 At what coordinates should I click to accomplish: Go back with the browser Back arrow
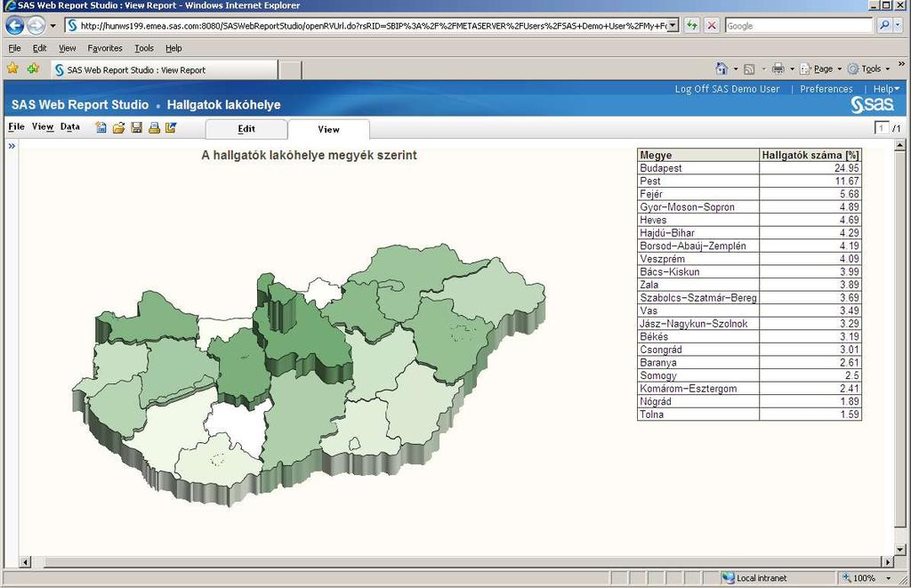15,26
